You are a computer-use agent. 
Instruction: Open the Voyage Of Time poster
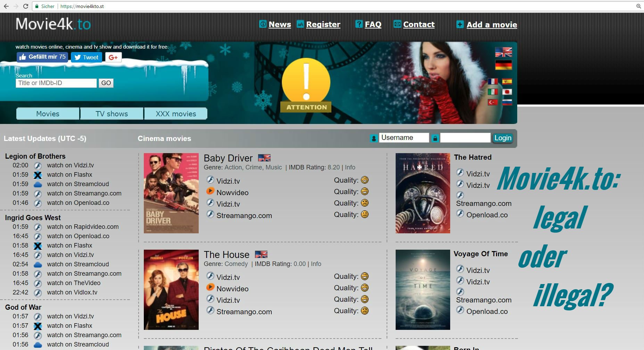point(423,290)
